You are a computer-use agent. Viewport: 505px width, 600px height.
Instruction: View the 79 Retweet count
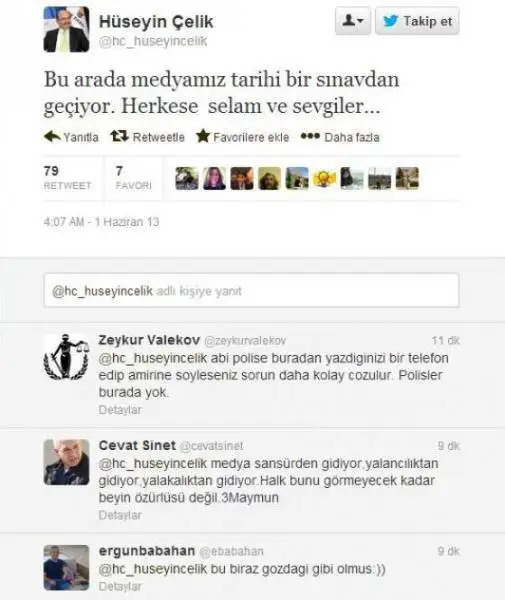point(67,178)
